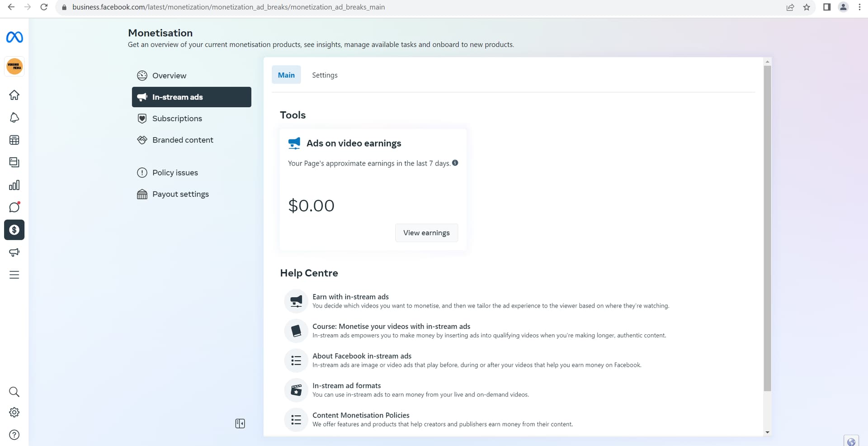This screenshot has width=868, height=446.
Task: Switch to the Main tab
Action: [x=286, y=75]
